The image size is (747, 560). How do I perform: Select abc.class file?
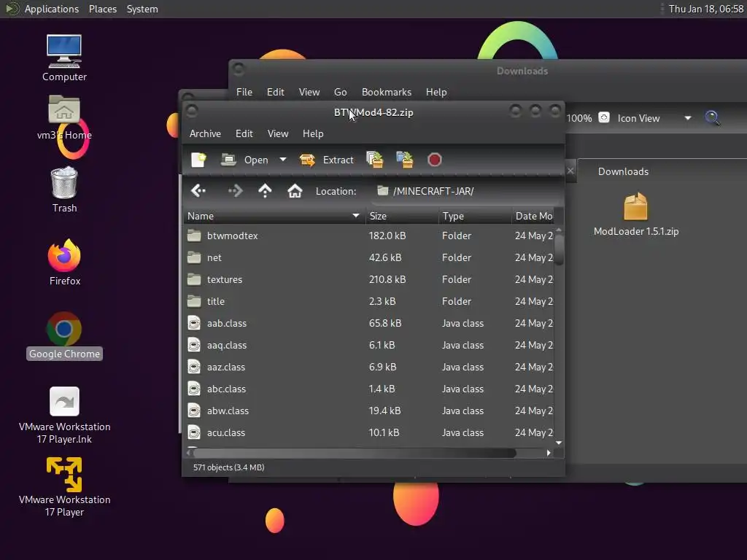click(x=368, y=389)
